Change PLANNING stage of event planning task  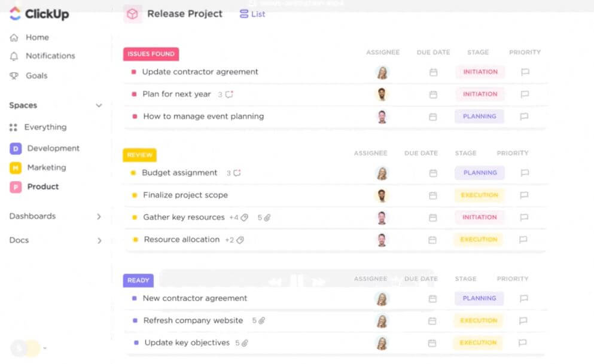click(479, 117)
